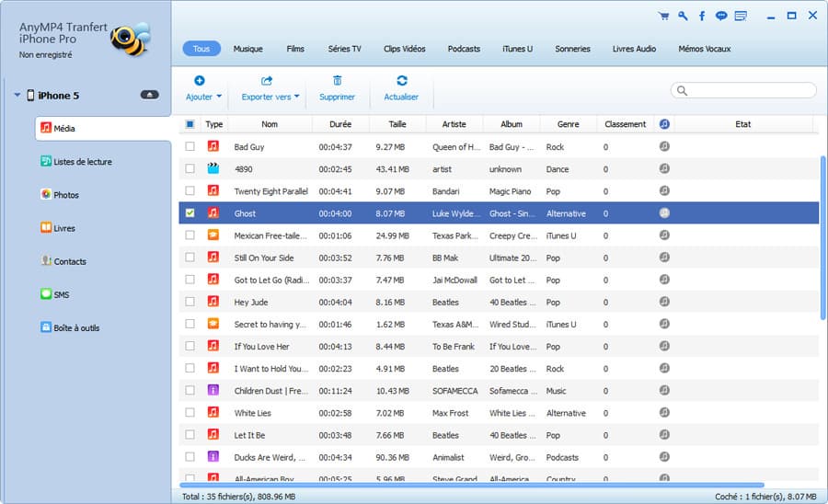
Task: Check the Bad Guy checkbox
Action: pyautogui.click(x=190, y=146)
